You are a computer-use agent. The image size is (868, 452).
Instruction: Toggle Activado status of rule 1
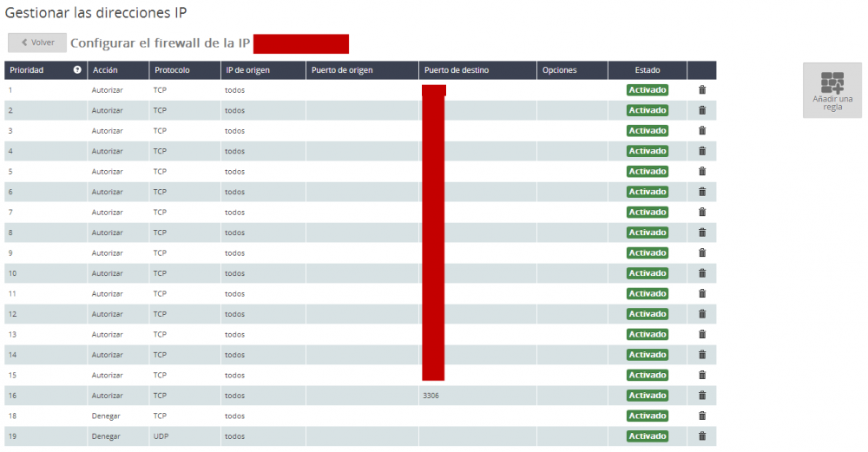point(647,89)
